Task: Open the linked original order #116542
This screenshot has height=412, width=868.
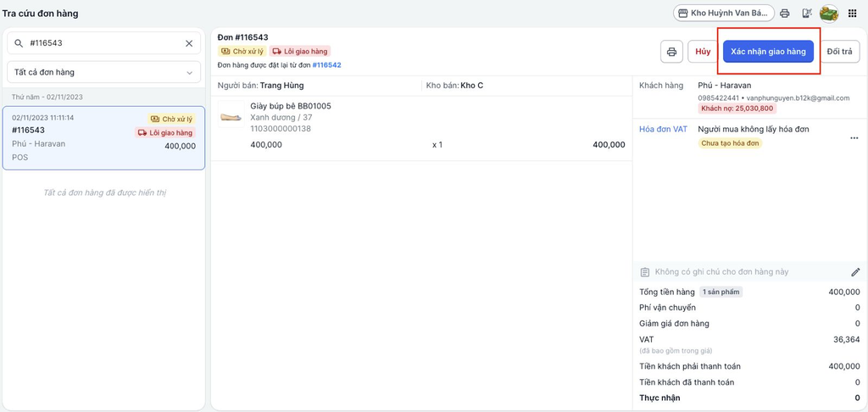Action: pyautogui.click(x=326, y=65)
